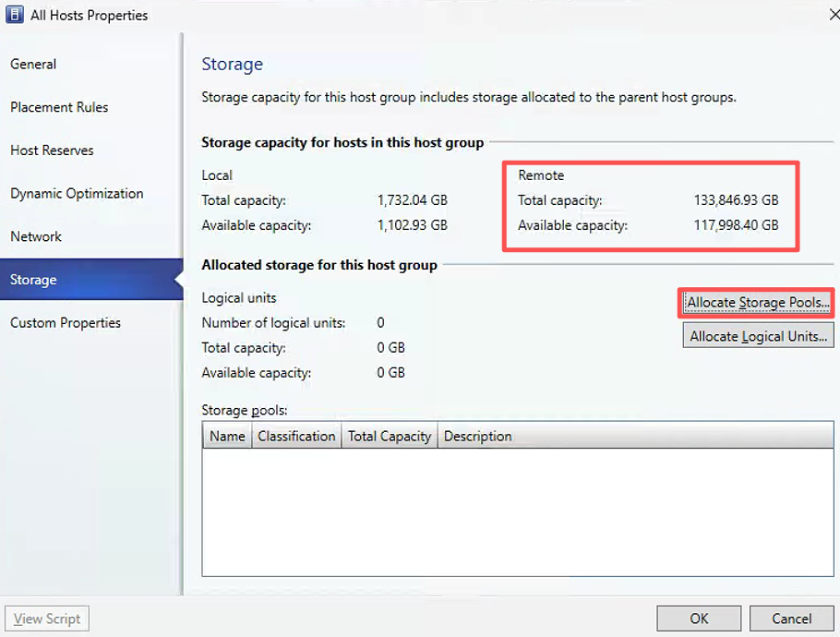Click the Local section label

(217, 175)
